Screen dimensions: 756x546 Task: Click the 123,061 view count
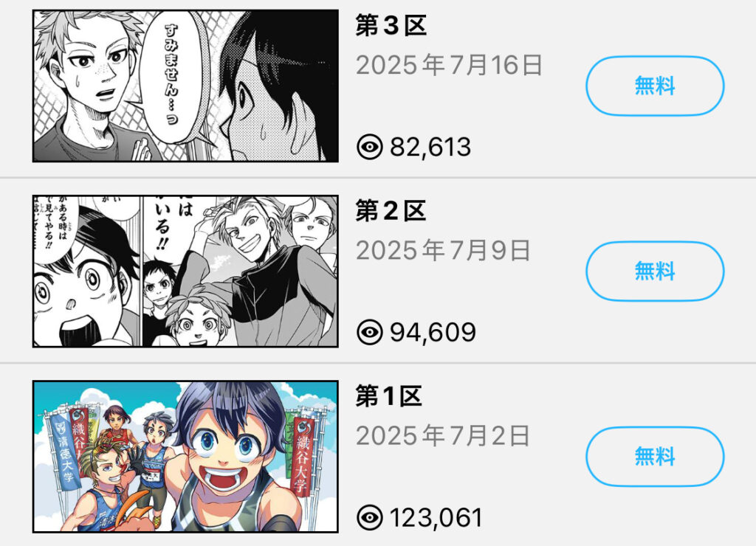tap(436, 518)
